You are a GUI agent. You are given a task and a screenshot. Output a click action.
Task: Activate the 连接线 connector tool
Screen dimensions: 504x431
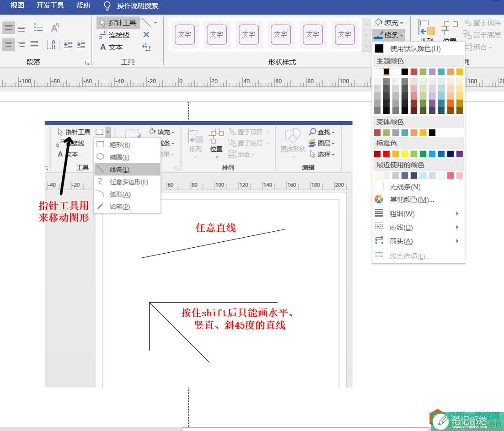114,35
